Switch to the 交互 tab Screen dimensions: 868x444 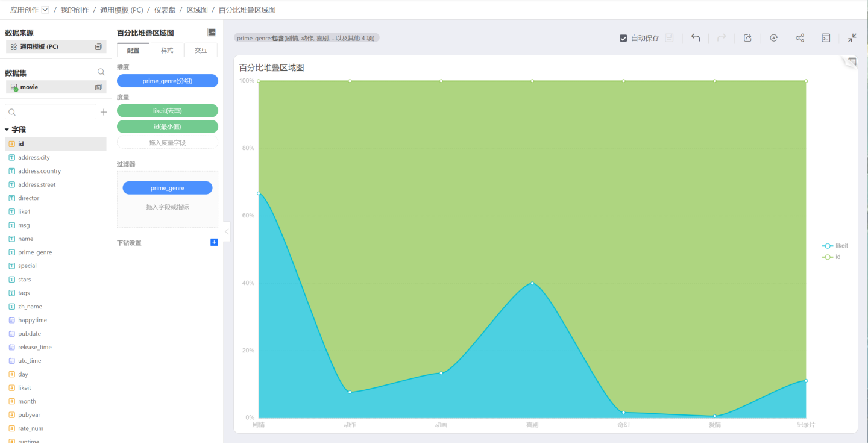tap(201, 51)
